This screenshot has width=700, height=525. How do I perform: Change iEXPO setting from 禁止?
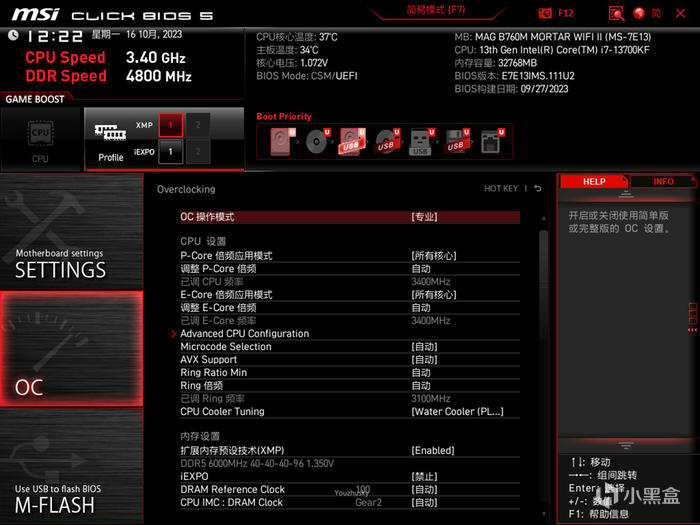(x=350, y=476)
